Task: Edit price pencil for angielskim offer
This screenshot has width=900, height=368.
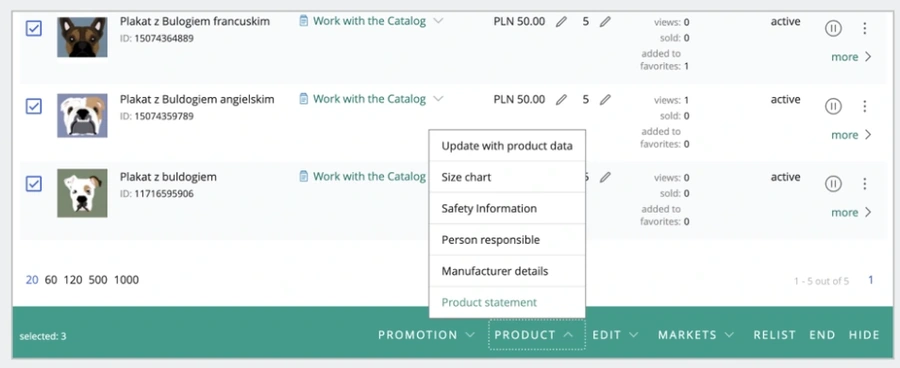Action: 561,99
